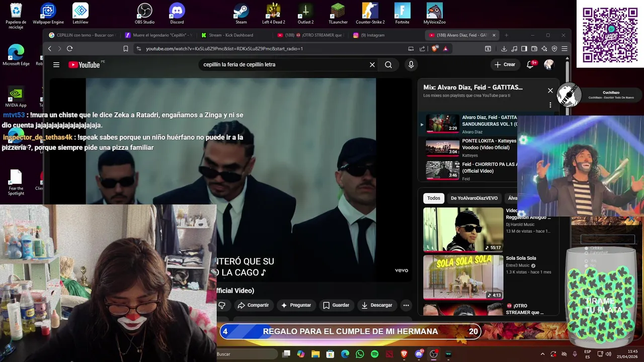Open Fortnite desktop shortcut
The image size is (644, 362).
pyautogui.click(x=402, y=14)
